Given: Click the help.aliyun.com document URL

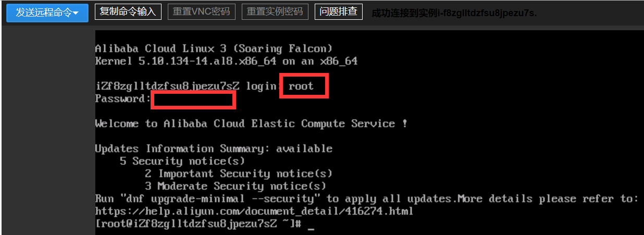Looking at the screenshot, I should [x=254, y=212].
